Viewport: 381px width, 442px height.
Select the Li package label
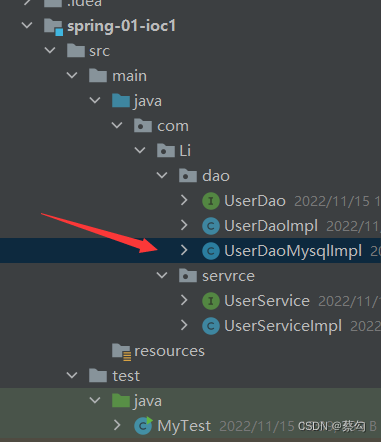185,151
